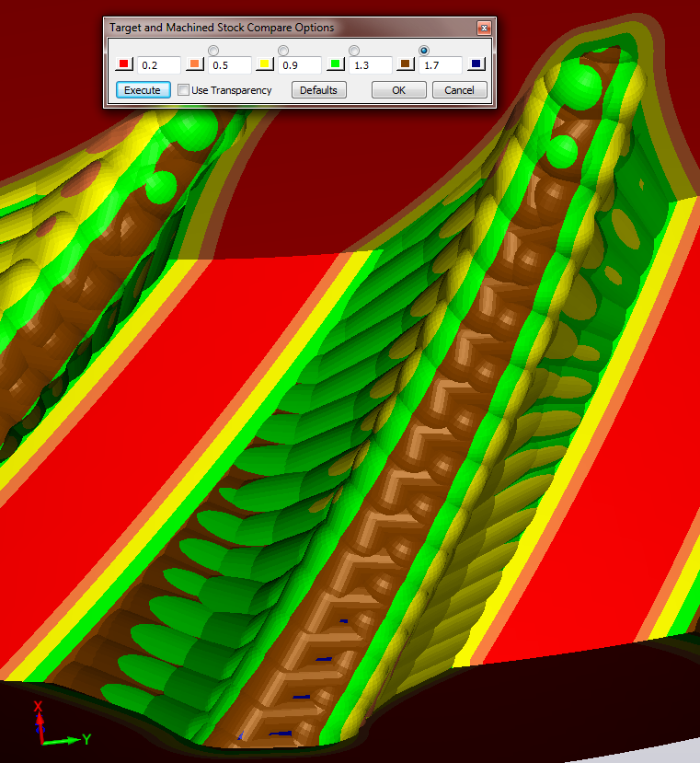Select the radio button above 0.9
The width and height of the screenshot is (700, 763).
[283, 51]
